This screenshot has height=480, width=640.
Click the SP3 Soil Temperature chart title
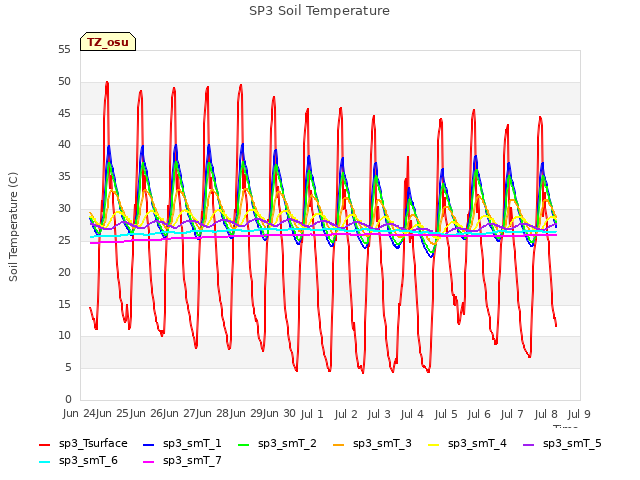pos(319,11)
